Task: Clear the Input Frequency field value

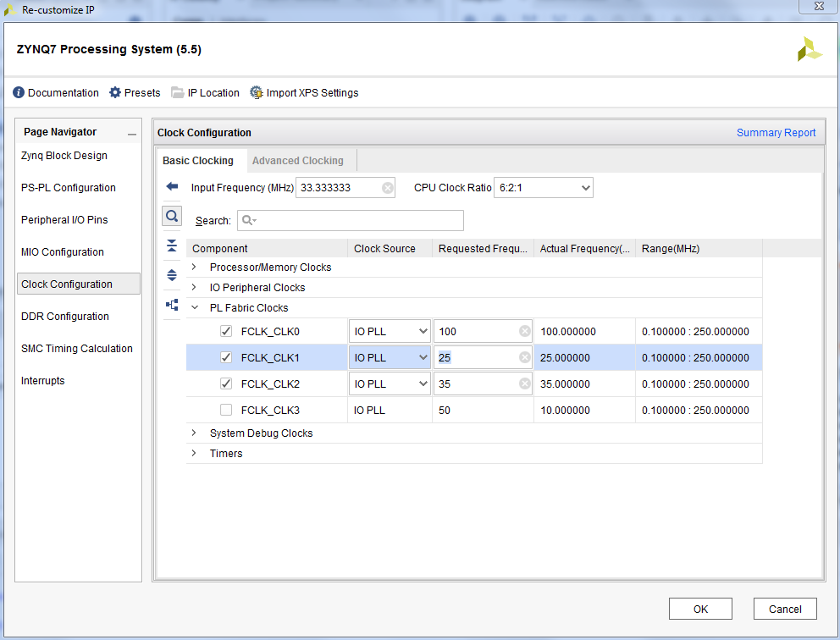Action: [x=387, y=188]
